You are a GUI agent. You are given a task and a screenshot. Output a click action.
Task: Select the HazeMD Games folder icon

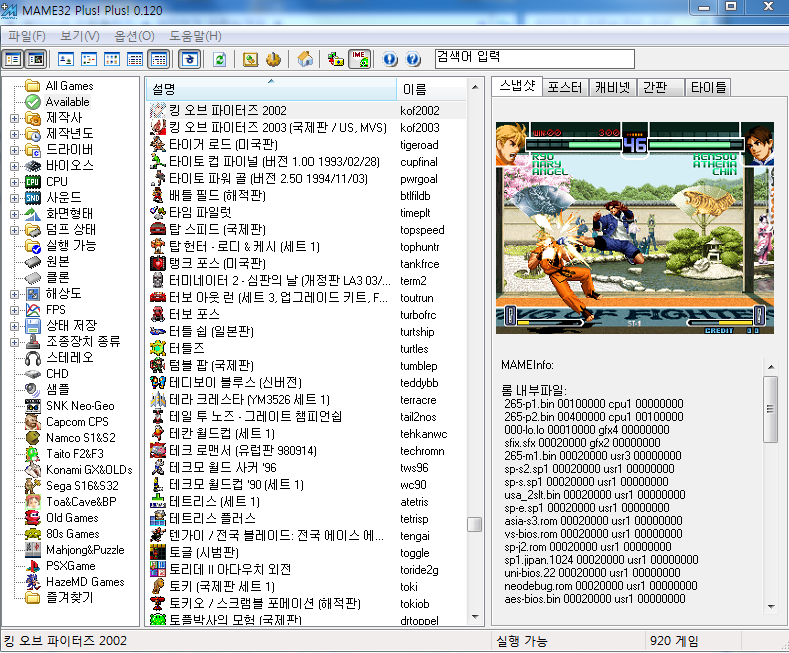33,582
